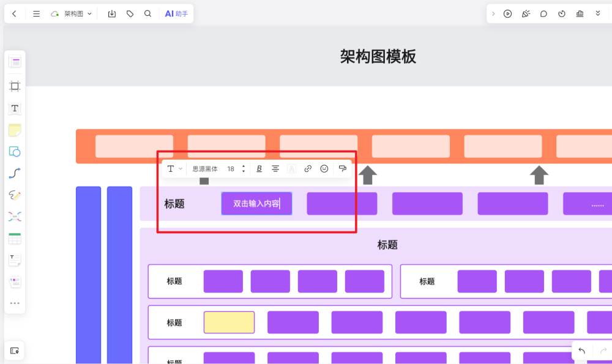Screen dimensions: 612x364
Task: Toggle the insert link option
Action: coord(308,168)
